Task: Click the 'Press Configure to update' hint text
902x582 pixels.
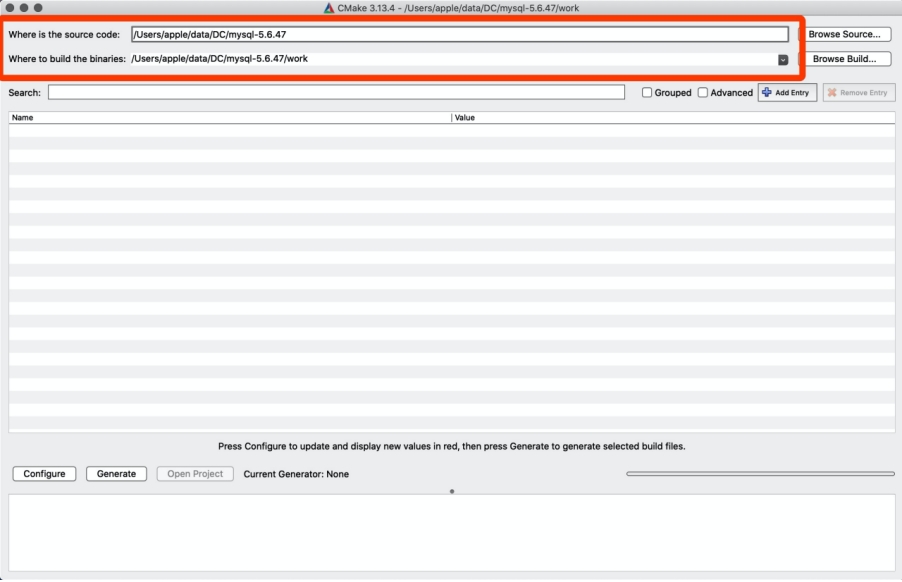Action: point(452,446)
